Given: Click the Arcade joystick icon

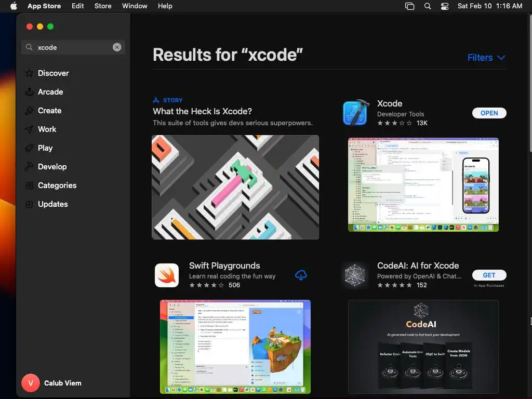Looking at the screenshot, I should [x=29, y=91].
